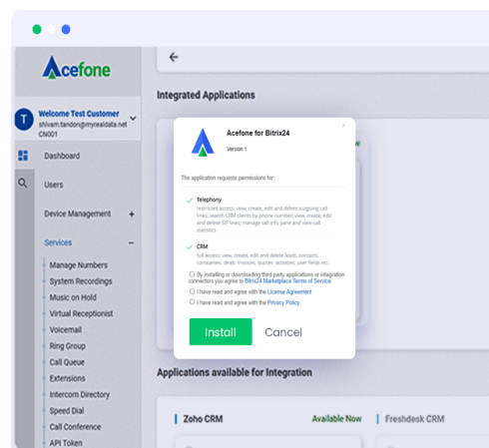
Task: Click the green window control dot
Action: point(37,29)
